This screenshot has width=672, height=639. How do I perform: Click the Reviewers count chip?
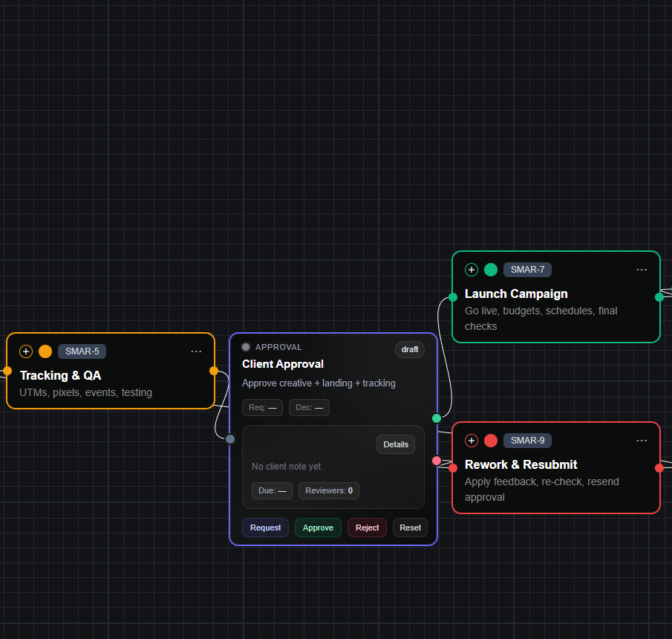point(329,490)
